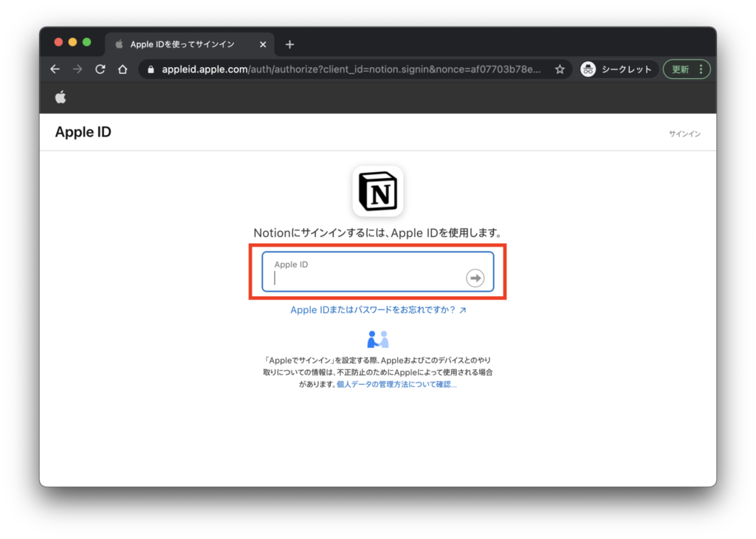Click the lock icon in address bar
Viewport: 756px width, 539px height.
(151, 69)
